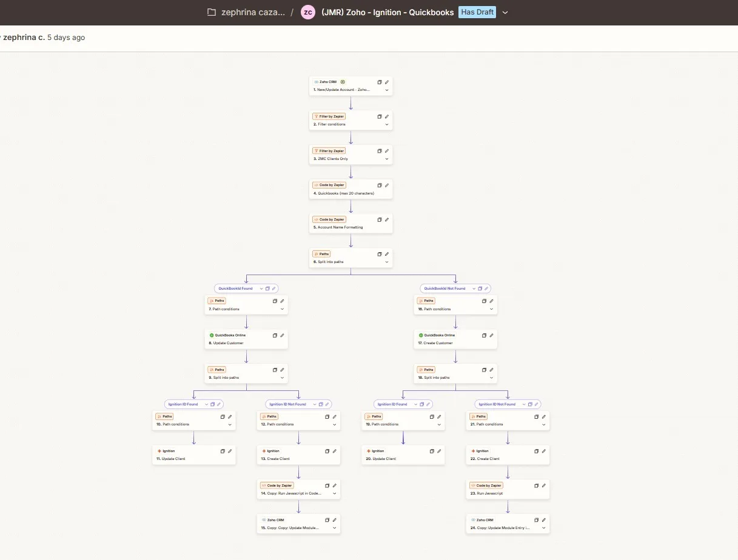Copy step 3 ZMC Clients Only
Image resolution: width=738 pixels, height=560 pixels.
pos(380,151)
